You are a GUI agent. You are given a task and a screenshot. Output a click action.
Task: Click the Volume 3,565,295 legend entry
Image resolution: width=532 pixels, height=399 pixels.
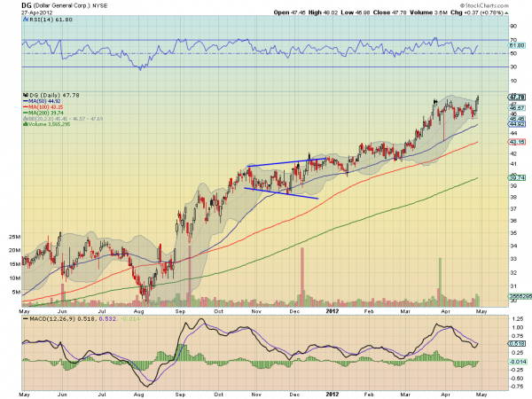[49, 124]
